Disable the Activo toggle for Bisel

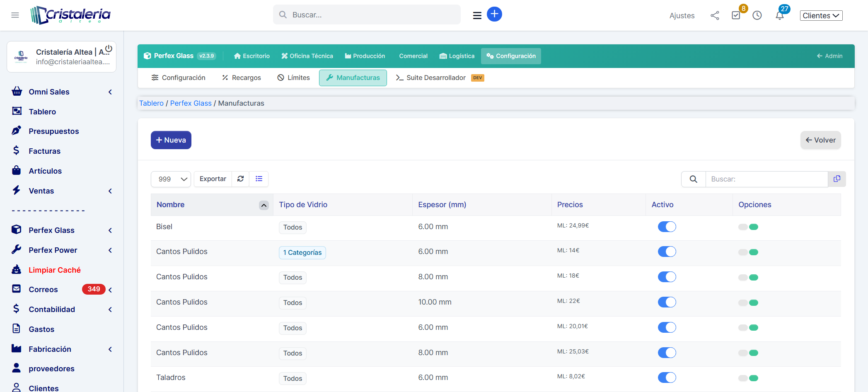tap(667, 227)
